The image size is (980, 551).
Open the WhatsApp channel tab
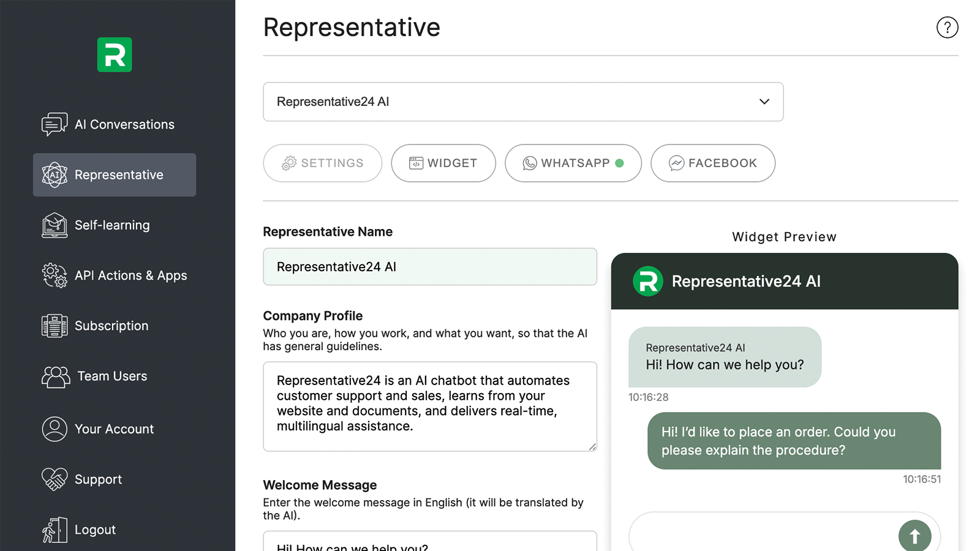pyautogui.click(x=573, y=163)
